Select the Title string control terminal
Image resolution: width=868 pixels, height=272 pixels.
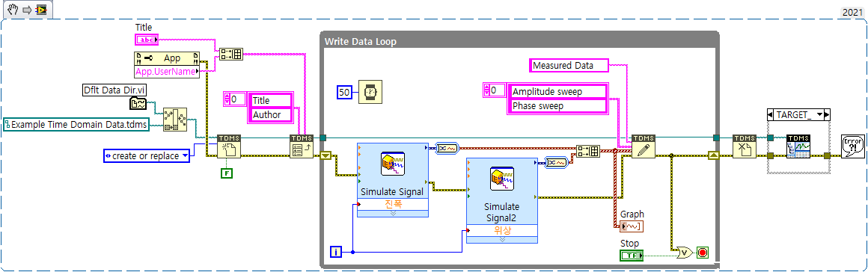[147, 40]
